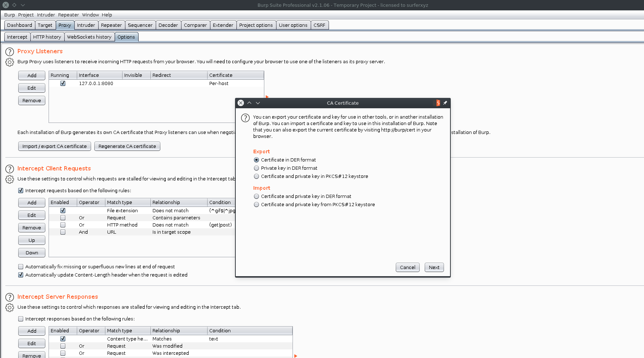This screenshot has height=358, width=644.
Task: Switch to the Intercept sub-tab
Action: [x=17, y=37]
